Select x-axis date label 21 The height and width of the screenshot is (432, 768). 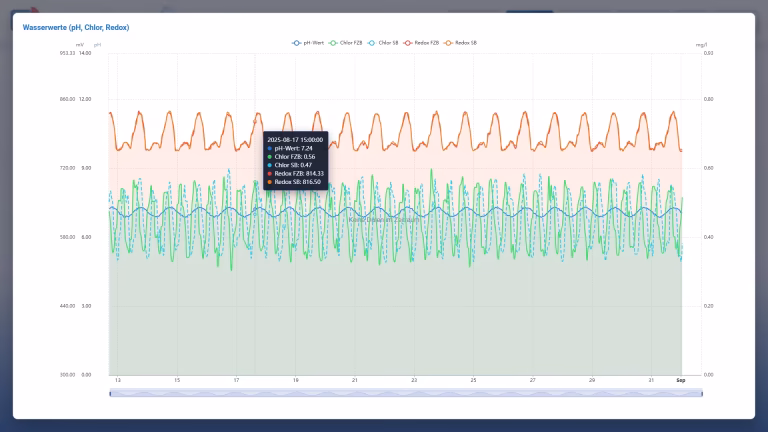(355, 380)
